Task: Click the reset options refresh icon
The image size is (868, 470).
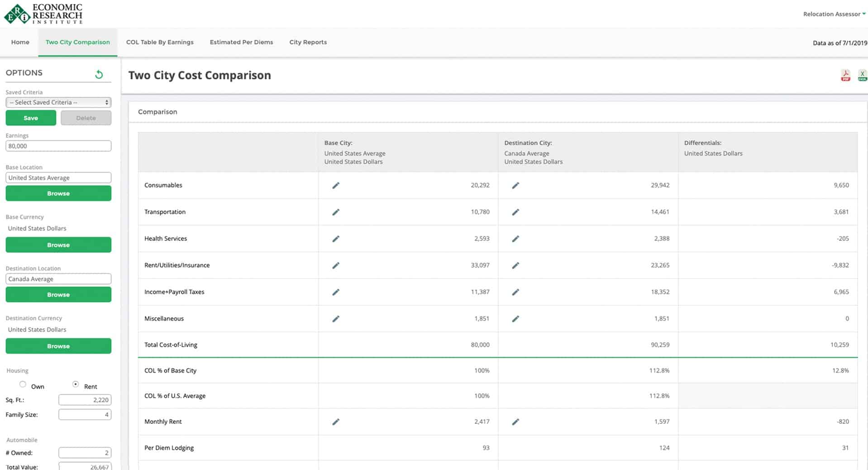Action: click(x=99, y=74)
